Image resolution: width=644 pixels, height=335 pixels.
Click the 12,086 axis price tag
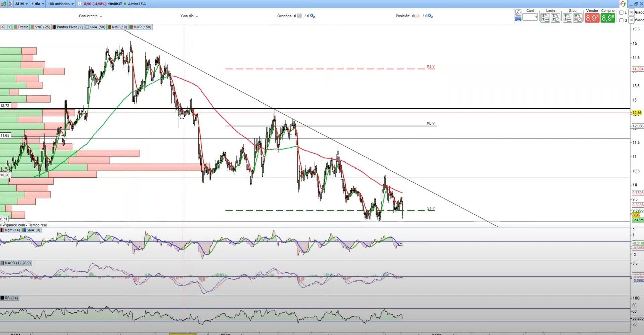[x=638, y=126]
